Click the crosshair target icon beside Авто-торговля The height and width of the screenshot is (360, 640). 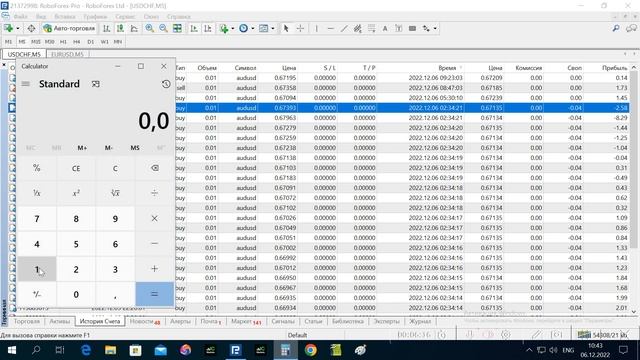[31, 28]
